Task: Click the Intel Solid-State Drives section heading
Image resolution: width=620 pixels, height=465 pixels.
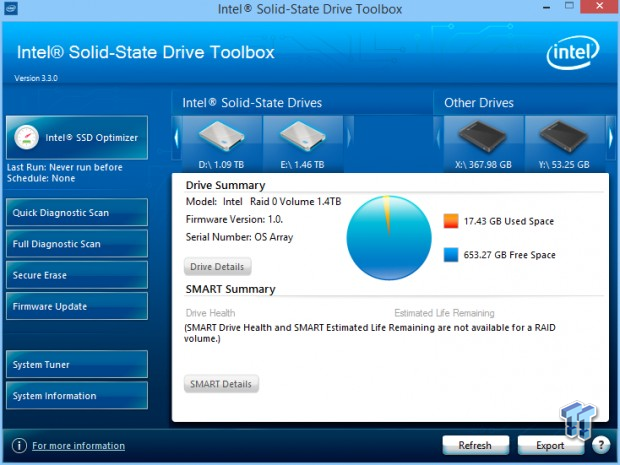Action: click(x=252, y=103)
